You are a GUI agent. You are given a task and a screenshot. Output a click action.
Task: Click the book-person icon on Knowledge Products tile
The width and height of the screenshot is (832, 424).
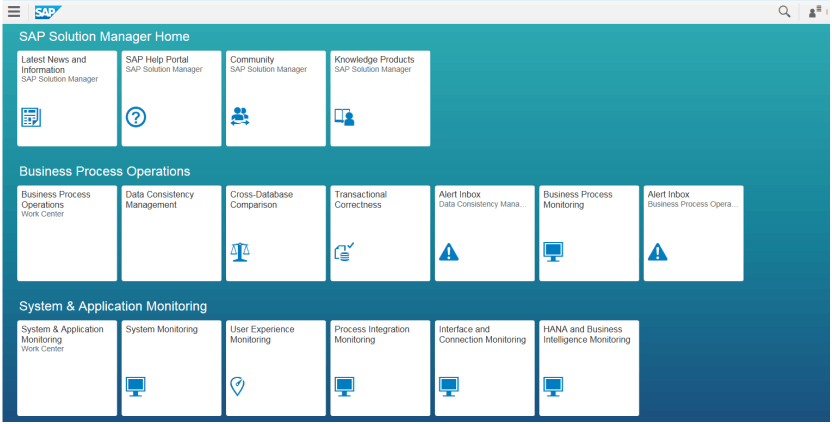pyautogui.click(x=344, y=117)
